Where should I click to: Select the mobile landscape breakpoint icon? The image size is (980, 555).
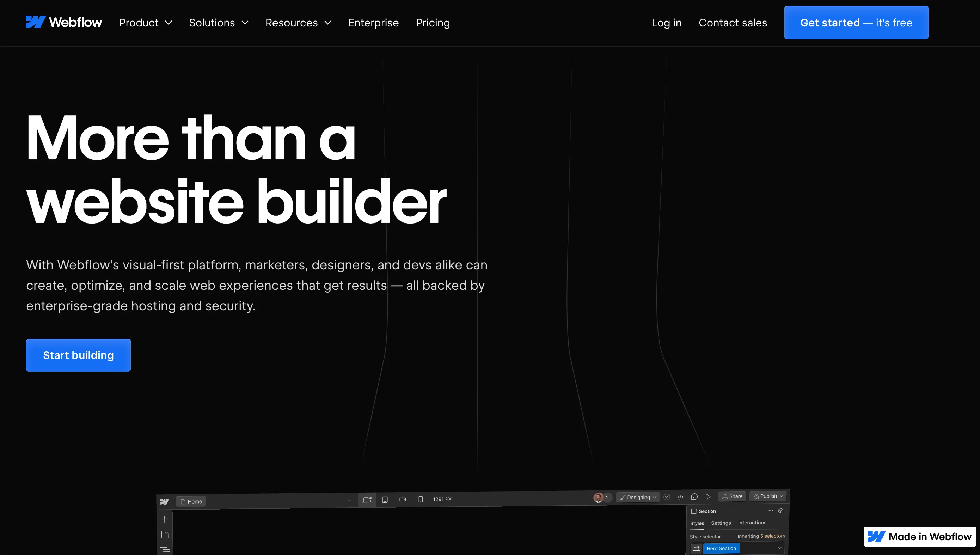403,499
